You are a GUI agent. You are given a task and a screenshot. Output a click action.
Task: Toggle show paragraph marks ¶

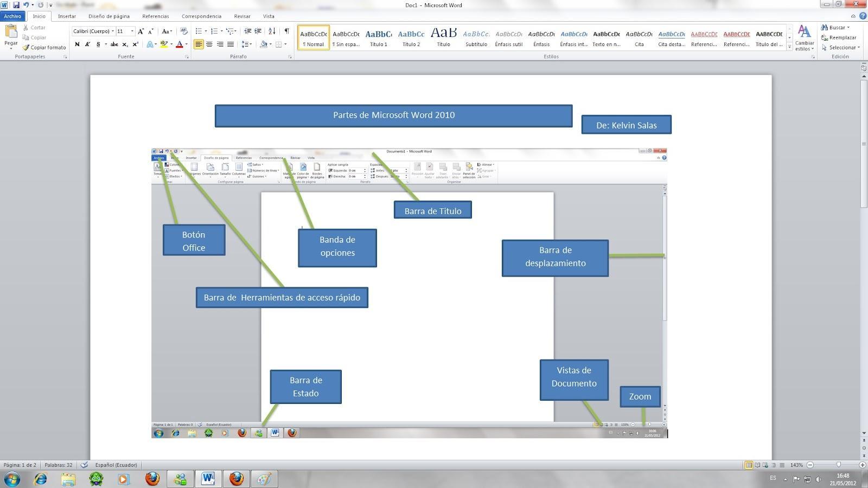pos(286,31)
